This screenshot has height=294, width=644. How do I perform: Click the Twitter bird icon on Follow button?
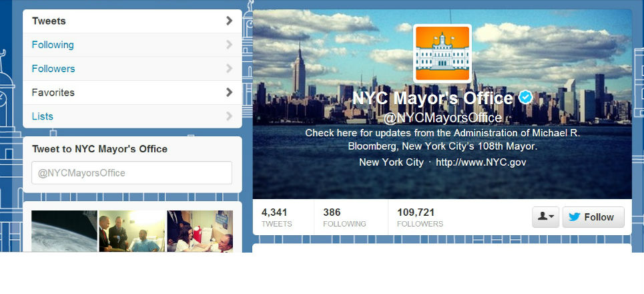click(x=574, y=217)
